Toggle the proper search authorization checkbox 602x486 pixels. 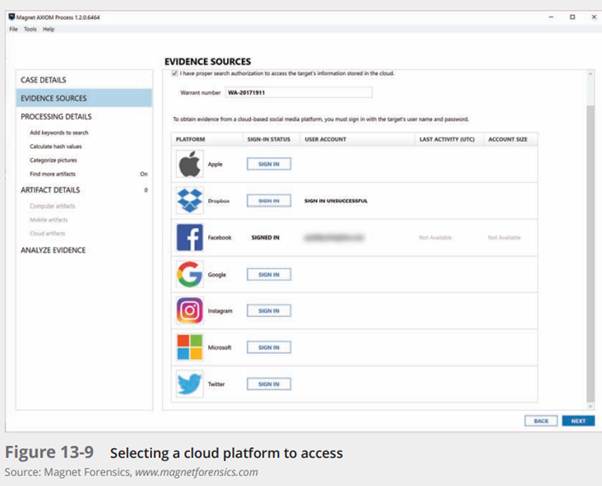tap(175, 73)
